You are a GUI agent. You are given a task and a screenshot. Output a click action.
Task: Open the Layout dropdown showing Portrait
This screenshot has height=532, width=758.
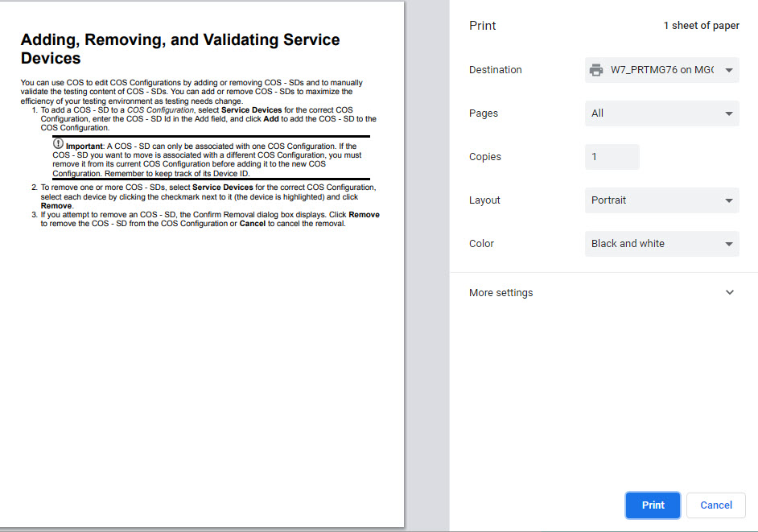tap(661, 200)
